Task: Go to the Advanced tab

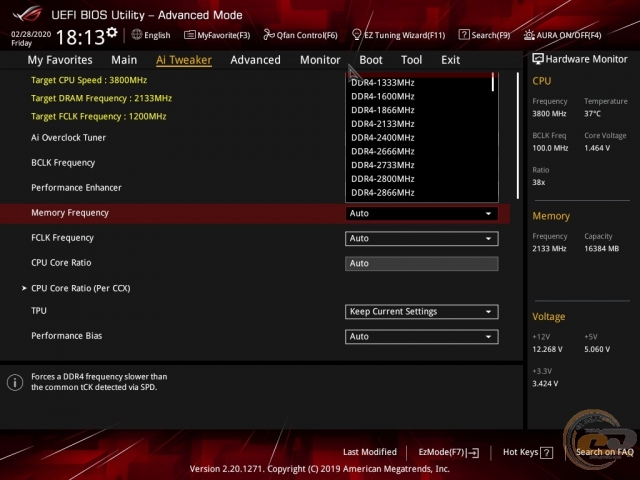Action: 256,60
